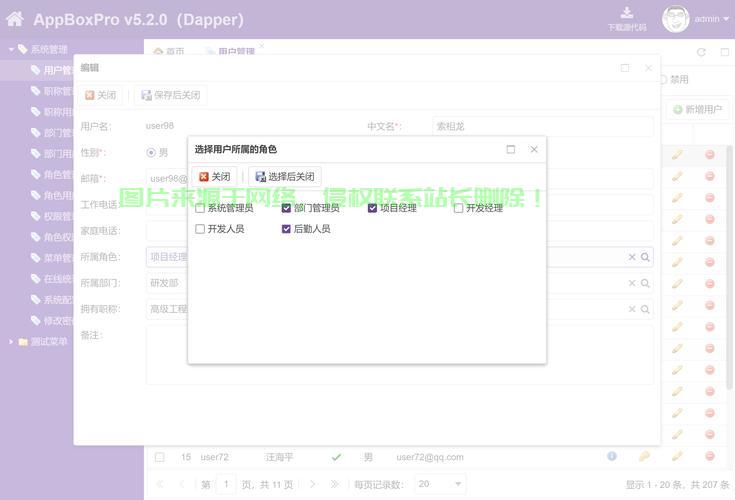Click the page number input field
This screenshot has height=500, width=735.
pyautogui.click(x=227, y=484)
